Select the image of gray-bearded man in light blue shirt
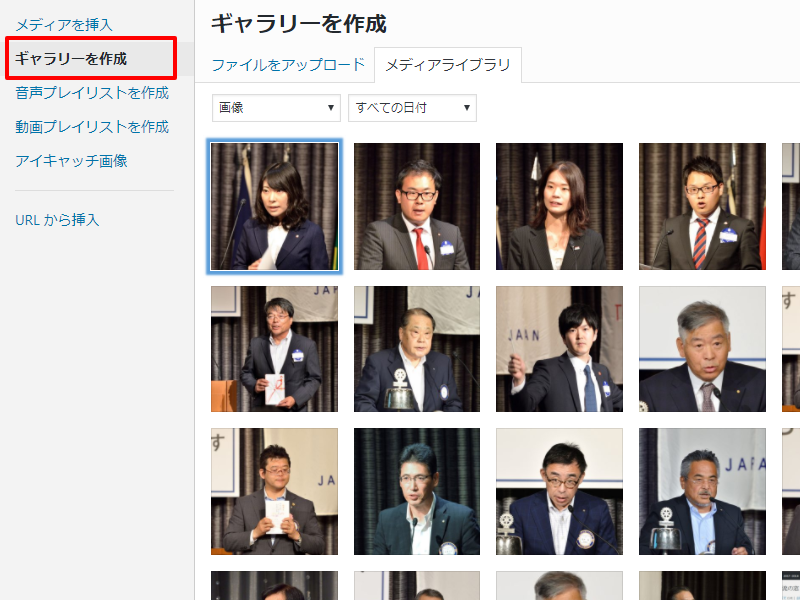 pyautogui.click(x=702, y=492)
